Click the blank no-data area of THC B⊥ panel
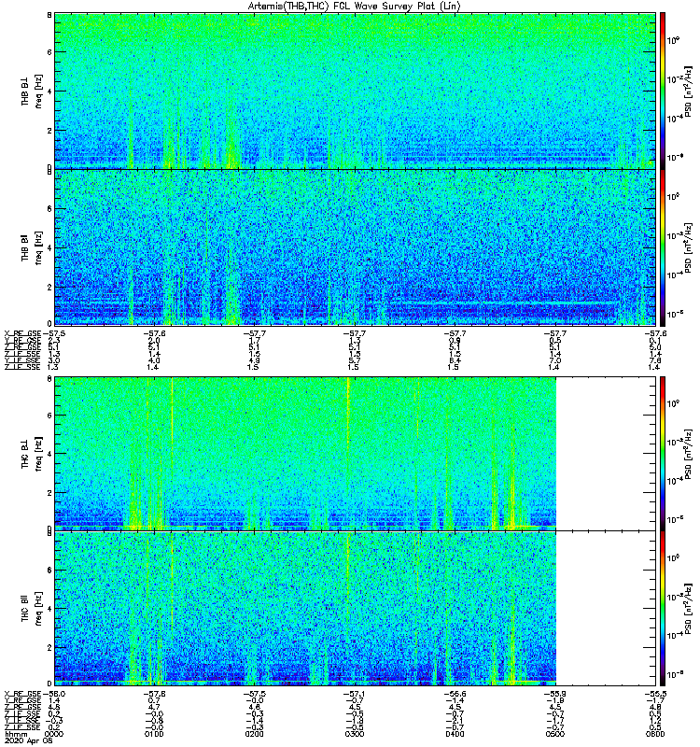This screenshot has width=700, height=747. coord(606,453)
